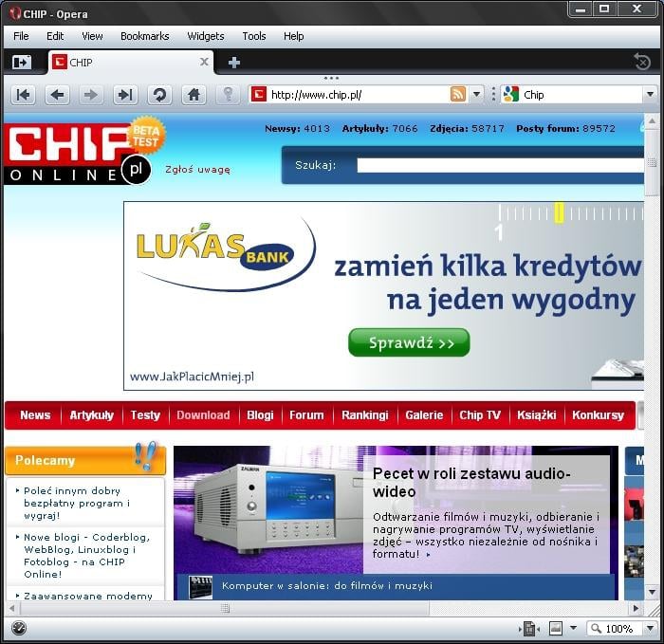This screenshot has width=664, height=644.
Task: Open the Artykuły navigation item
Action: point(91,414)
